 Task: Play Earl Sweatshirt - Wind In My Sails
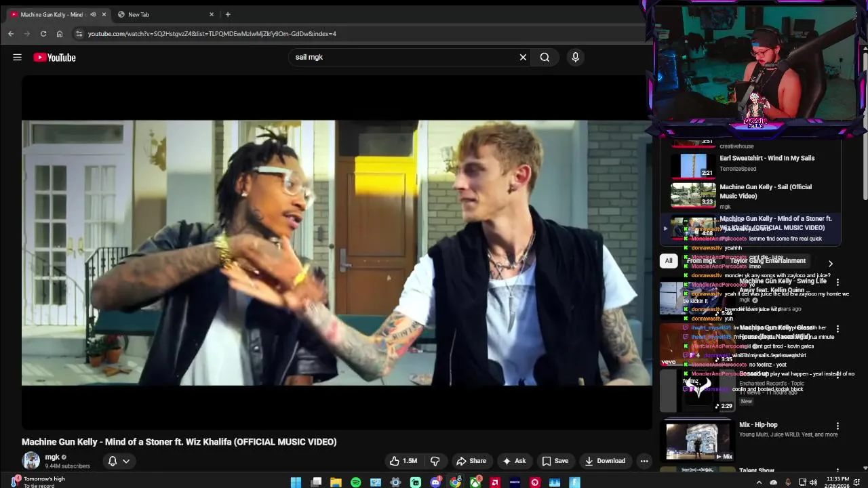pos(767,158)
